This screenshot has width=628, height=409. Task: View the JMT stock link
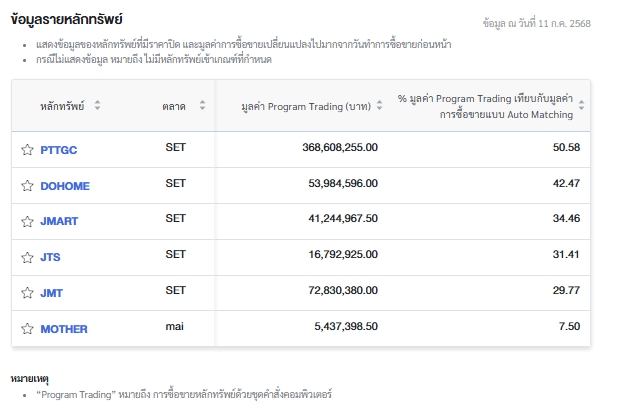coord(51,293)
